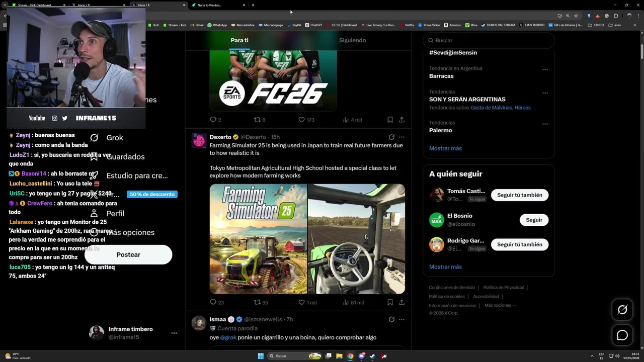This screenshot has width=644, height=362.
Task: View stats showing 81 mil on Dexerto post
Action: tap(353, 302)
